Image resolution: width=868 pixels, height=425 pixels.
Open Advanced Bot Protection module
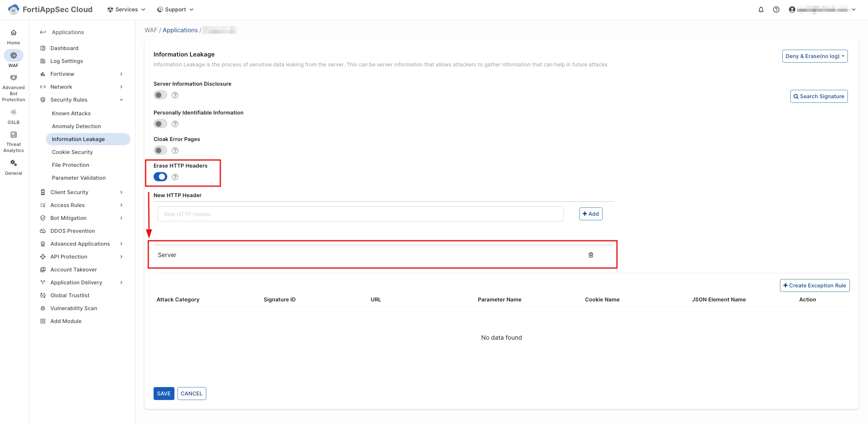point(14,88)
